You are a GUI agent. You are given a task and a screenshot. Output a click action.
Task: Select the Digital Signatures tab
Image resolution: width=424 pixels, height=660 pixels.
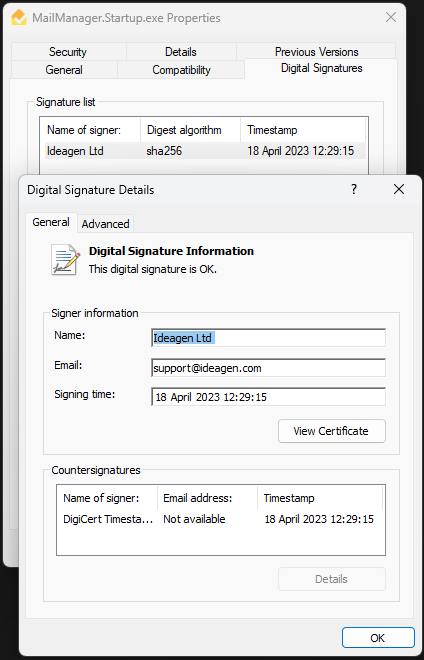322,68
